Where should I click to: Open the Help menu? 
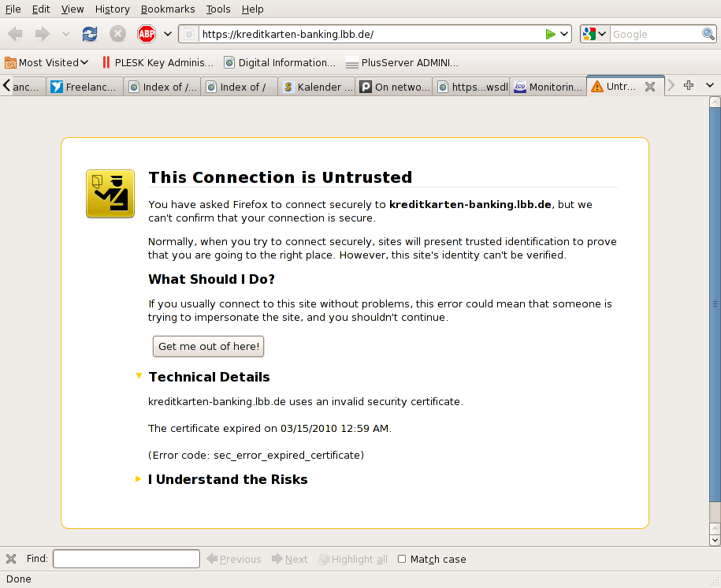click(x=253, y=9)
